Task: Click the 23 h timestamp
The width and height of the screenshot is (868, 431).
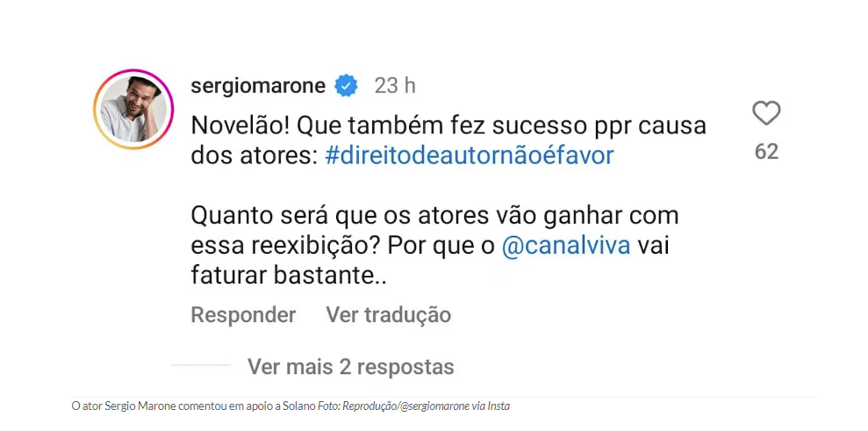Action: (395, 86)
